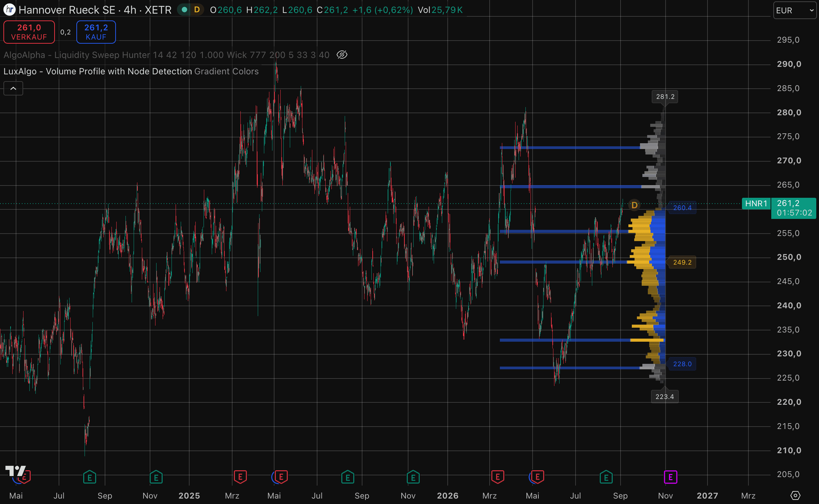The width and height of the screenshot is (819, 504).
Task: Click the 280,0 price axis label
Action: click(789, 113)
